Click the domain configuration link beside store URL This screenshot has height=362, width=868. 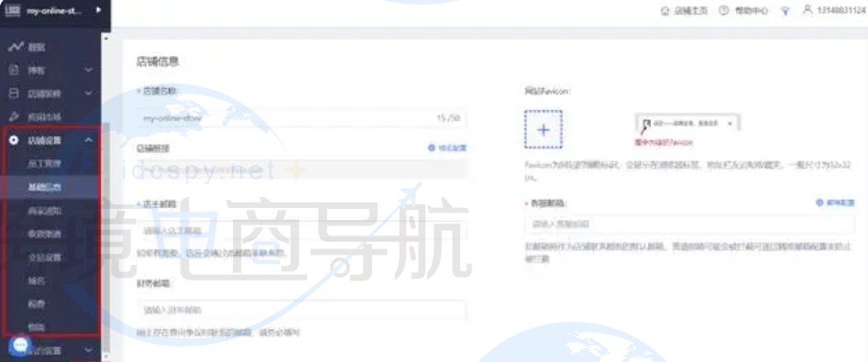point(452,148)
